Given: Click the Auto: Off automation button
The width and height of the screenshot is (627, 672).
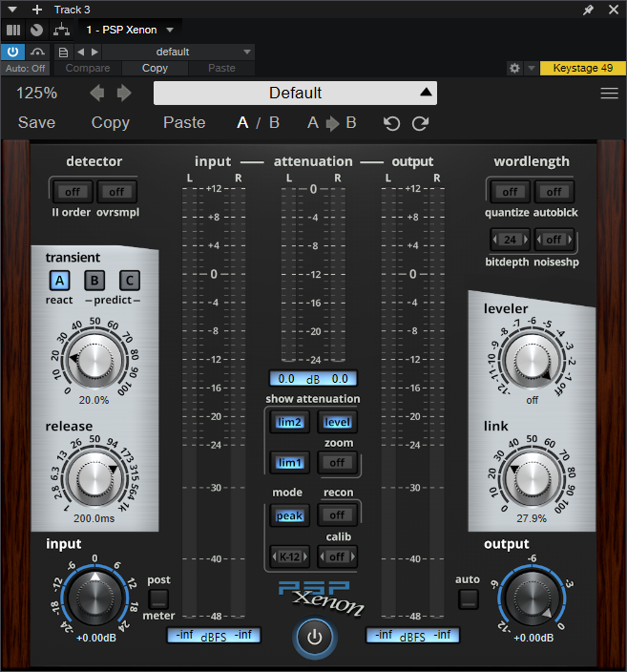Looking at the screenshot, I should 25,68.
